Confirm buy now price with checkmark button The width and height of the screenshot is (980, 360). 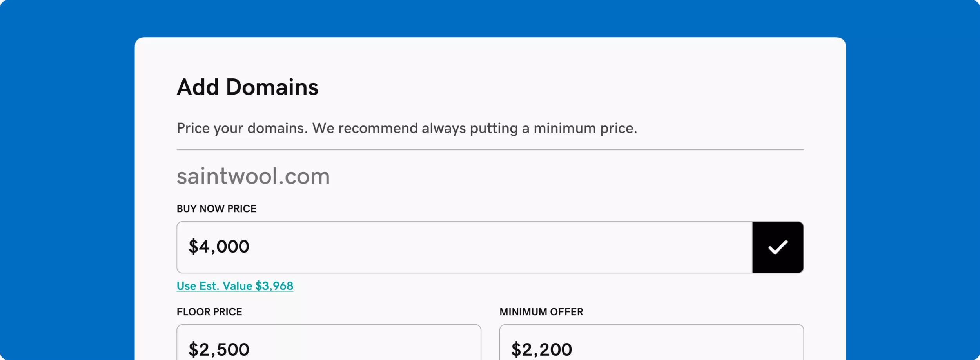(778, 247)
